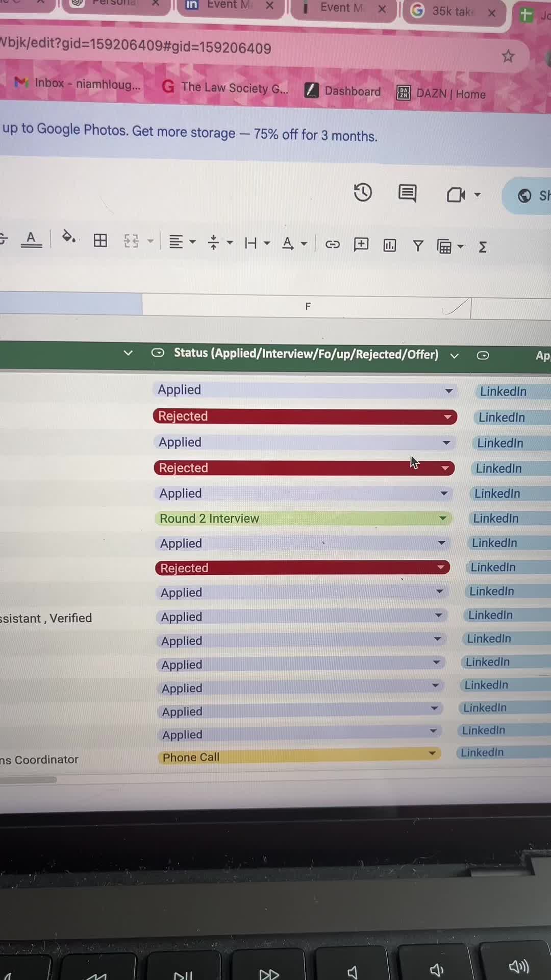
Task: Open text wrapping options
Action: 257,243
